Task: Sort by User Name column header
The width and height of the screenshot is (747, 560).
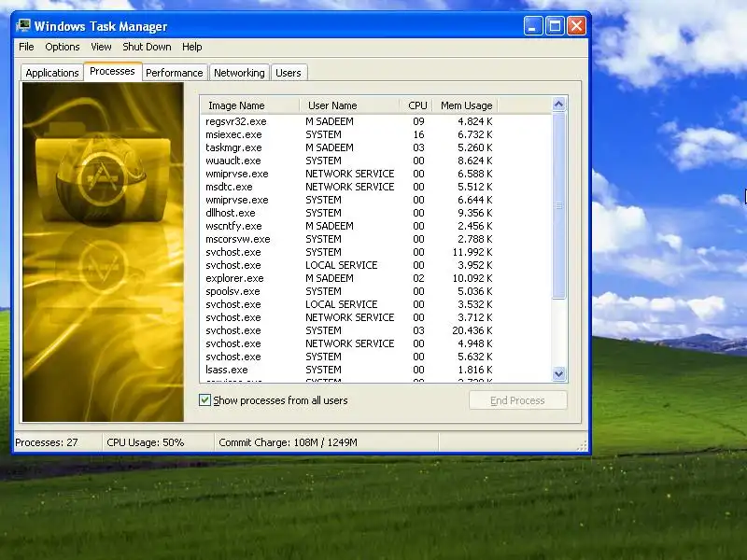Action: (349, 105)
